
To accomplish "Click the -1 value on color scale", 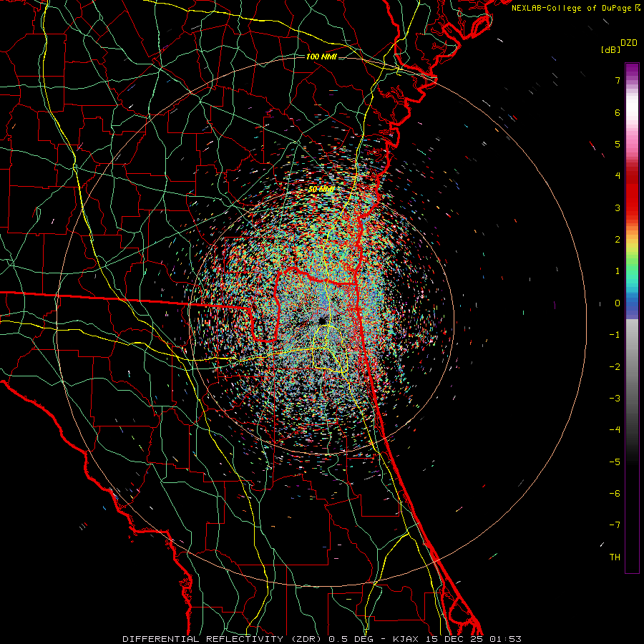I will point(615,335).
